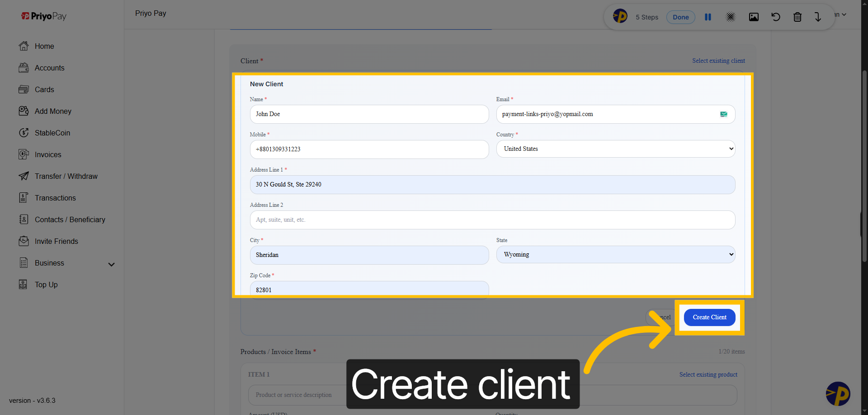Select the blur tool in the recorder toolbar

tap(731, 17)
